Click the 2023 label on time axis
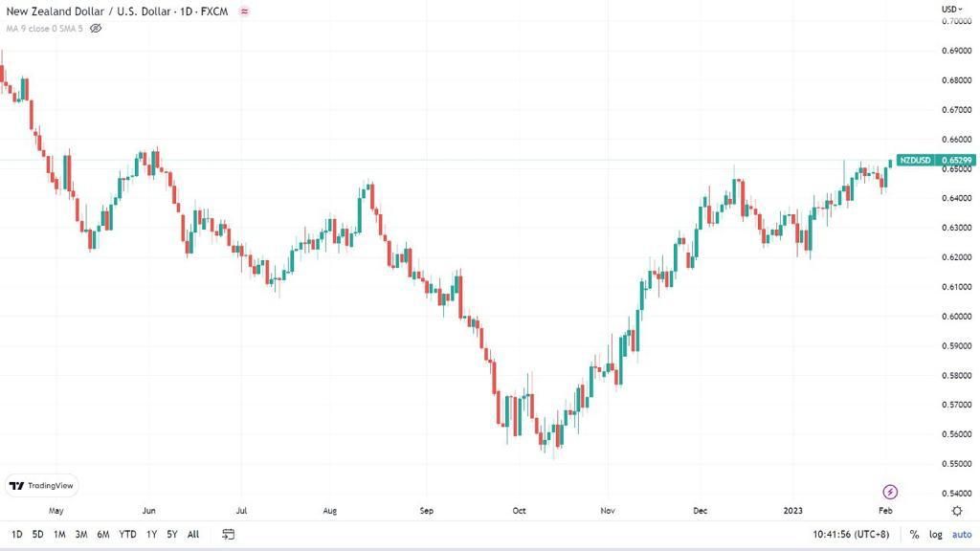The width and height of the screenshot is (980, 551). [792, 511]
